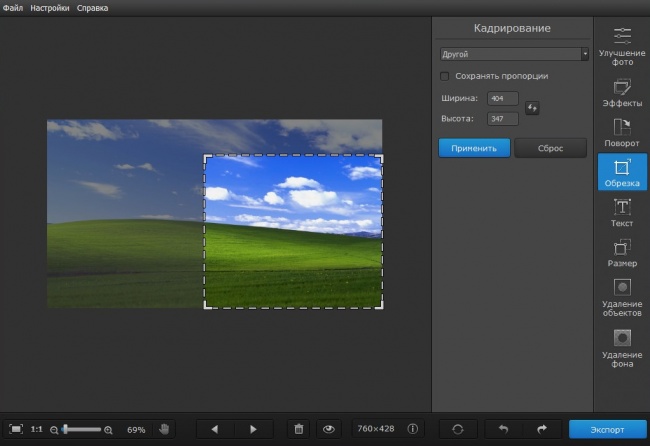Viewport: 650px width, 446px height.
Task: Fit image to screen
Action: coord(16,429)
